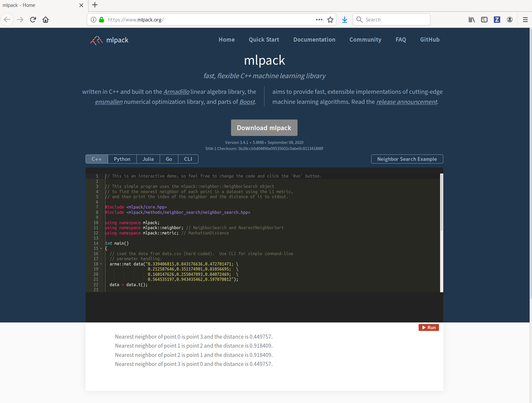This screenshot has width=532, height=403.
Task: Switch to the Go tab
Action: 169,159
